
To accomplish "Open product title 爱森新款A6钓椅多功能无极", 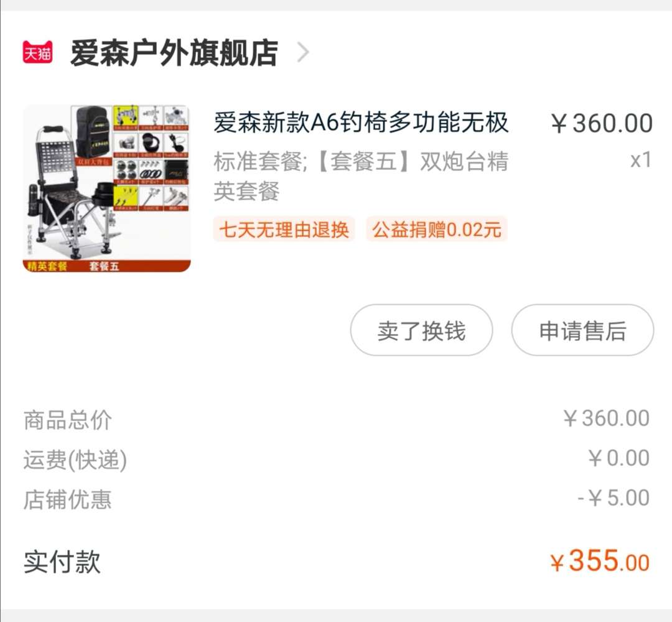I will (361, 123).
